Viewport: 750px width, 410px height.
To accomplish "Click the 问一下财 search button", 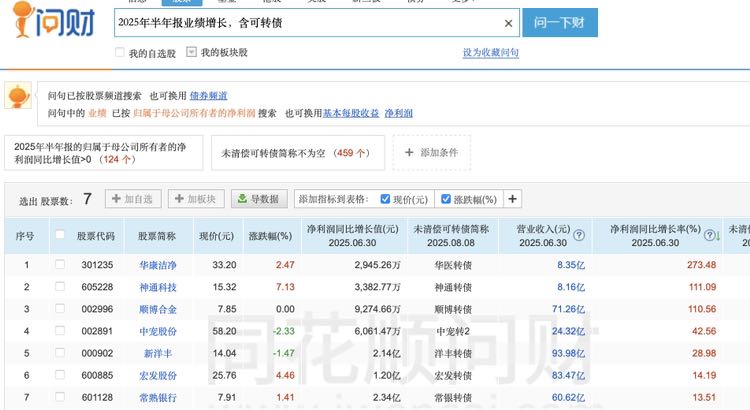I will [x=560, y=22].
